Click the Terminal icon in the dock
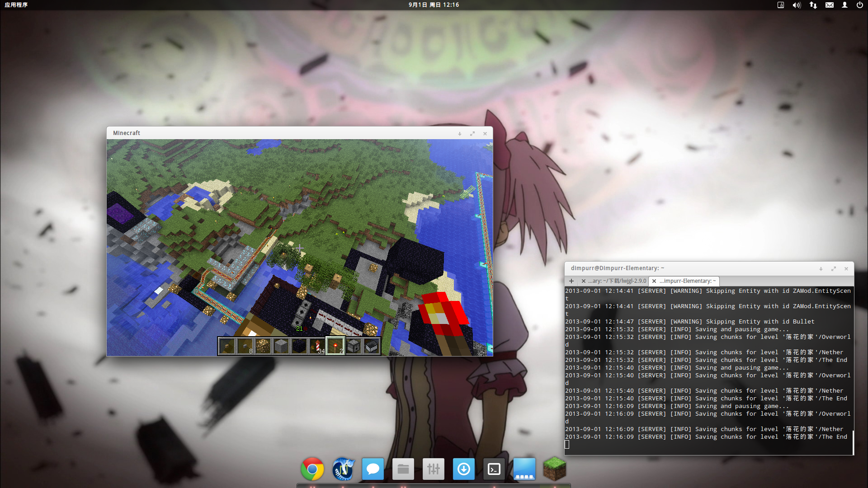Viewport: 868px width, 488px height. pyautogui.click(x=494, y=469)
